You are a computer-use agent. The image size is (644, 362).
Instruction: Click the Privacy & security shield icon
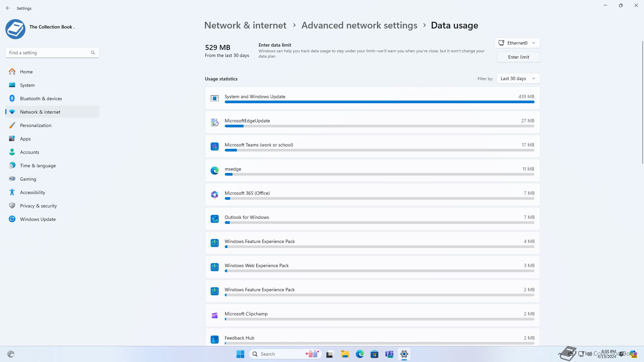[x=12, y=205]
